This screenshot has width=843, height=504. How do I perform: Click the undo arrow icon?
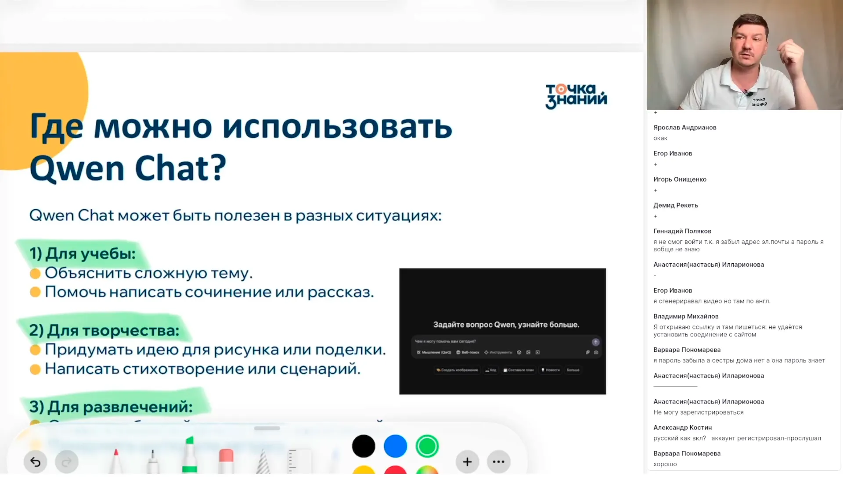pyautogui.click(x=35, y=462)
